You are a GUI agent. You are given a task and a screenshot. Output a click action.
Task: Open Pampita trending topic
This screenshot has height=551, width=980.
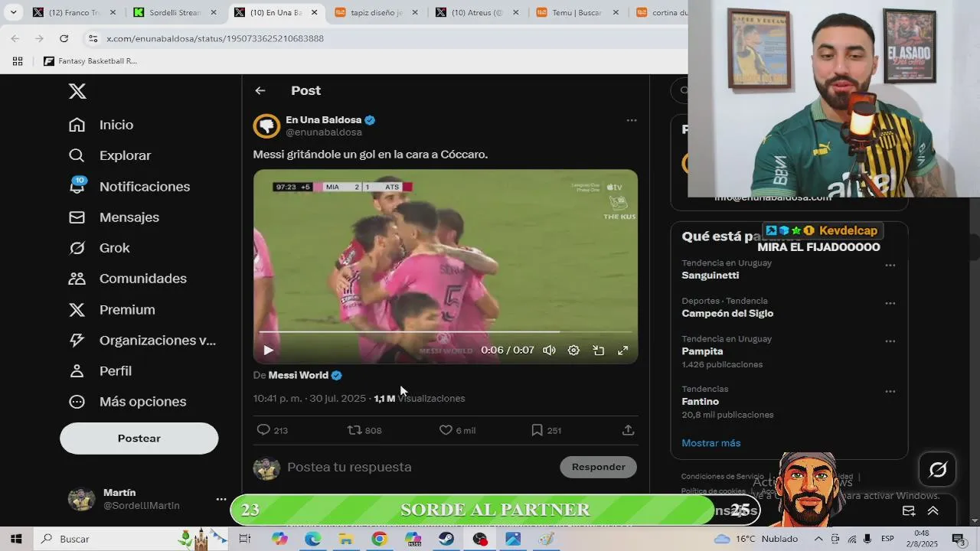[702, 351]
